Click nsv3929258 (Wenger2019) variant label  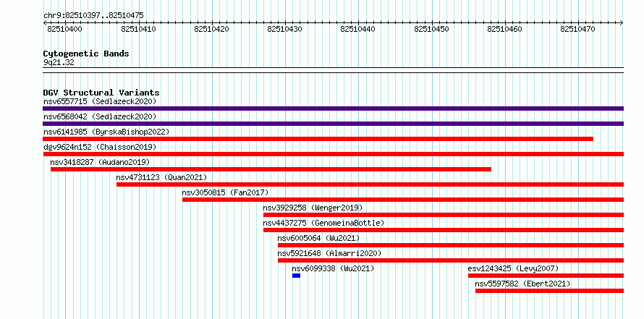313,208
